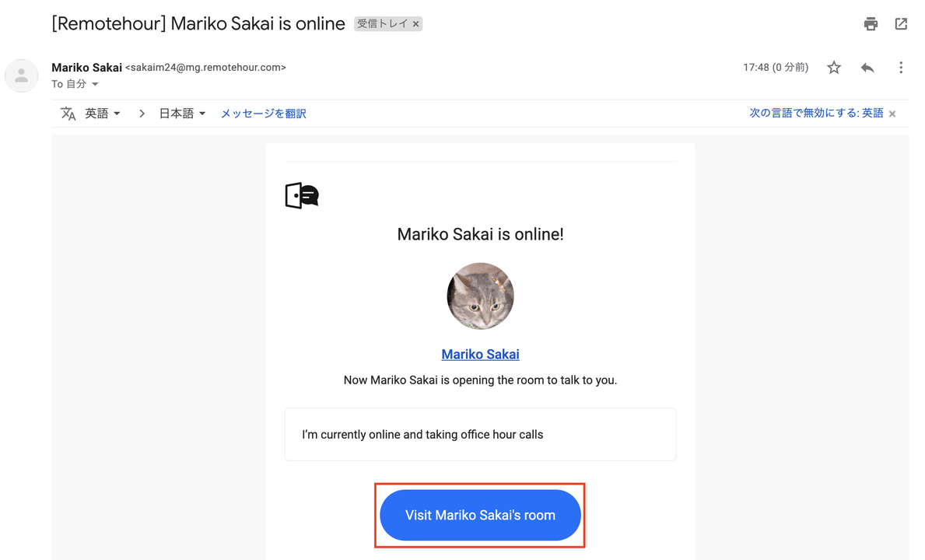The width and height of the screenshot is (925, 560).
Task: Click the sender's gray avatar icon
Action: coord(21,75)
